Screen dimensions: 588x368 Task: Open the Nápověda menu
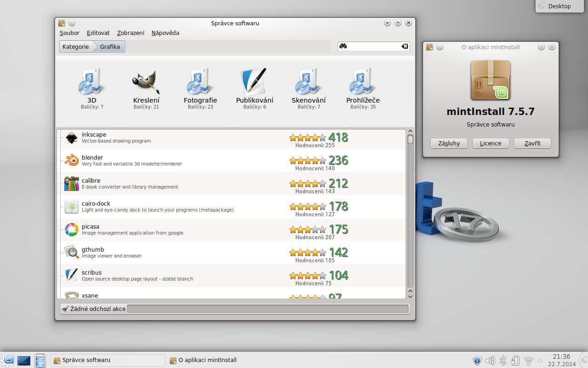(165, 33)
